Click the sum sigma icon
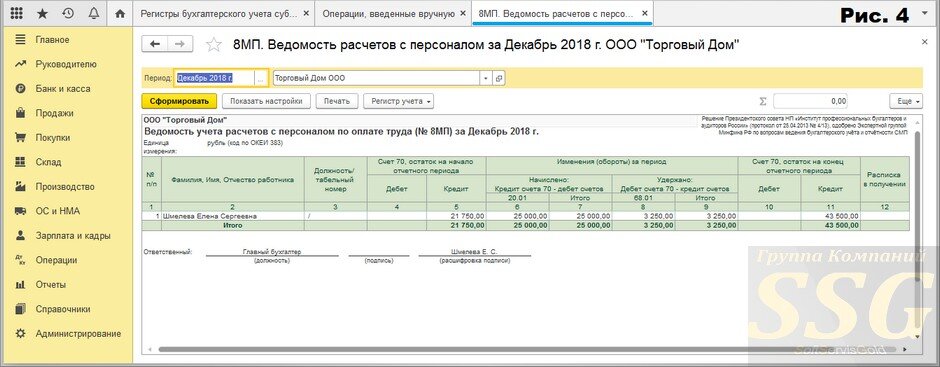The image size is (940, 367). (x=763, y=101)
